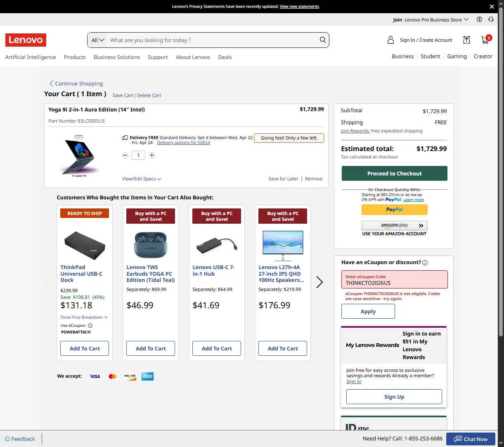Check out with Amazon Pay button
The height and width of the screenshot is (447, 504).
(394, 225)
